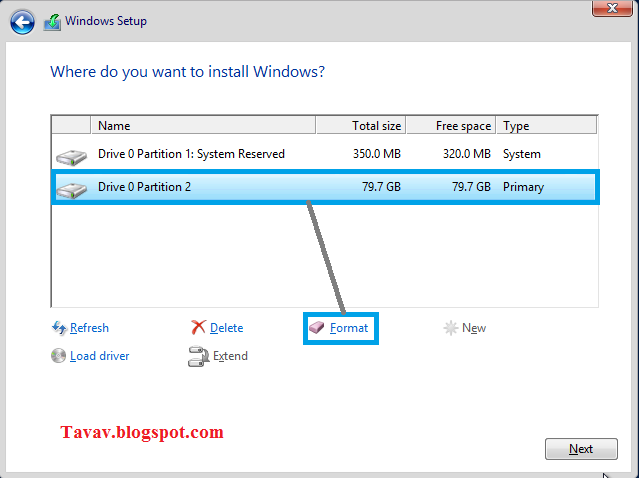639x478 pixels.
Task: Click the Refresh arrows icon
Action: tap(59, 328)
